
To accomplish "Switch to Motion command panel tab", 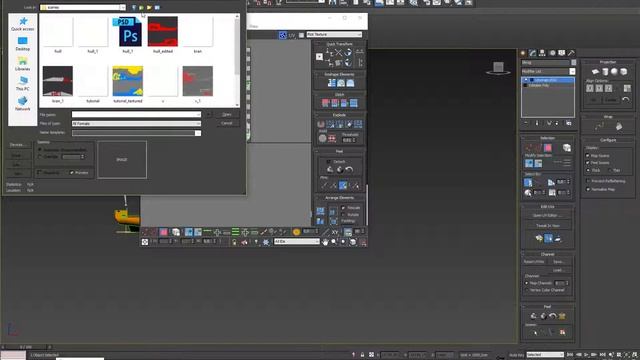I will [552, 53].
